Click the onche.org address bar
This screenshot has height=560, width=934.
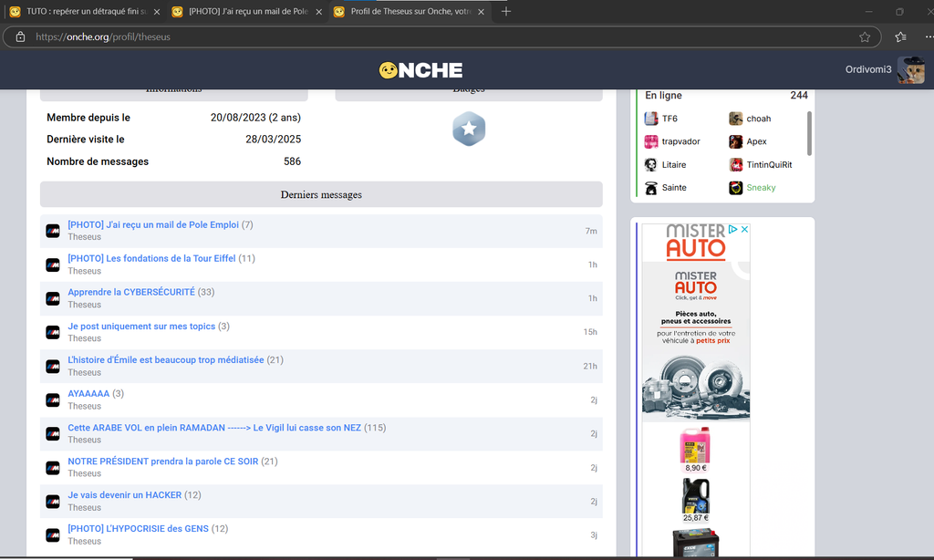pos(441,36)
